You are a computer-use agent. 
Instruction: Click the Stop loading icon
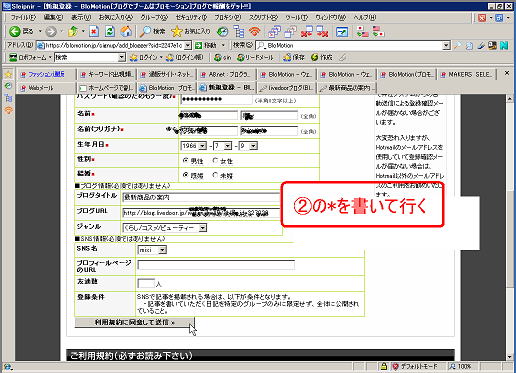click(x=94, y=32)
